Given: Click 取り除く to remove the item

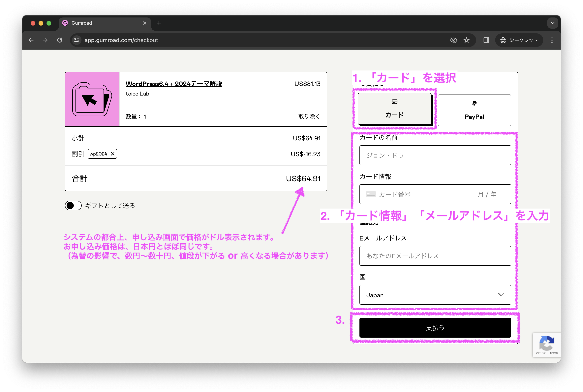Looking at the screenshot, I should [x=309, y=117].
